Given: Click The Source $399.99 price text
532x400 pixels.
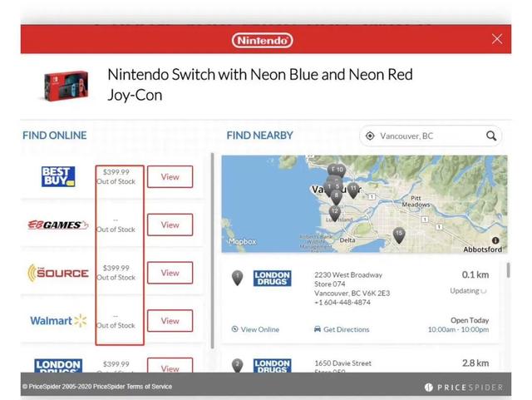Looking at the screenshot, I should tap(116, 268).
